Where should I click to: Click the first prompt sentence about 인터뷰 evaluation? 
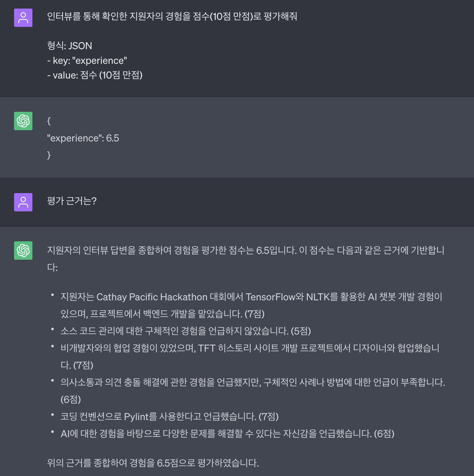pyautogui.click(x=172, y=16)
